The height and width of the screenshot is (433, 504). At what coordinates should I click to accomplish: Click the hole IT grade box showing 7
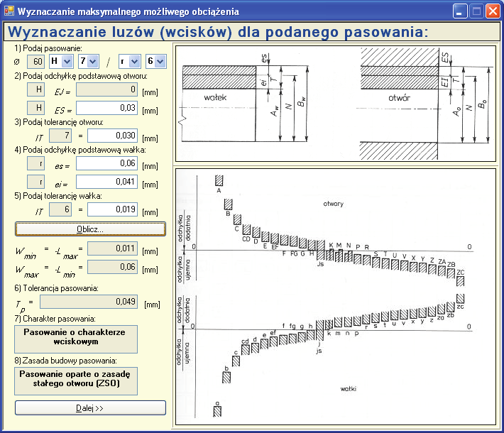pos(60,136)
